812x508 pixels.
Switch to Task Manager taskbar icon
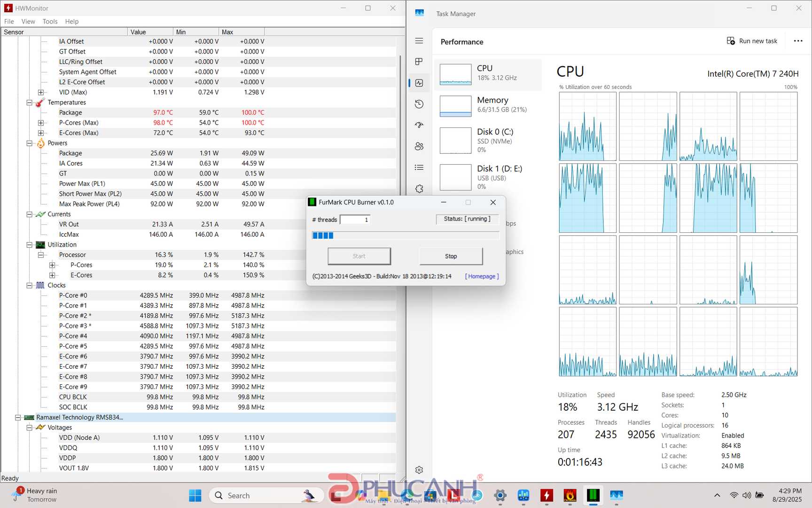(x=616, y=495)
